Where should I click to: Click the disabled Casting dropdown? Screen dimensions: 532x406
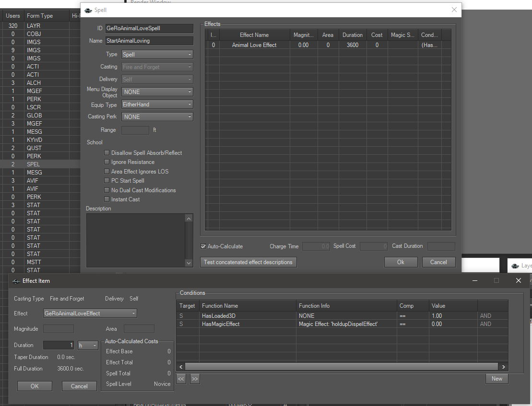[157, 67]
